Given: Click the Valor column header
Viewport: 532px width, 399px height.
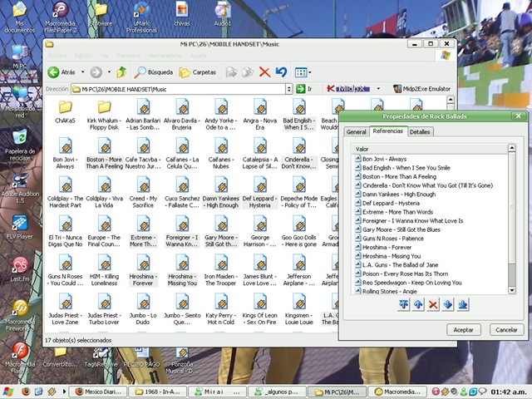Looking at the screenshot, I should [430, 149].
